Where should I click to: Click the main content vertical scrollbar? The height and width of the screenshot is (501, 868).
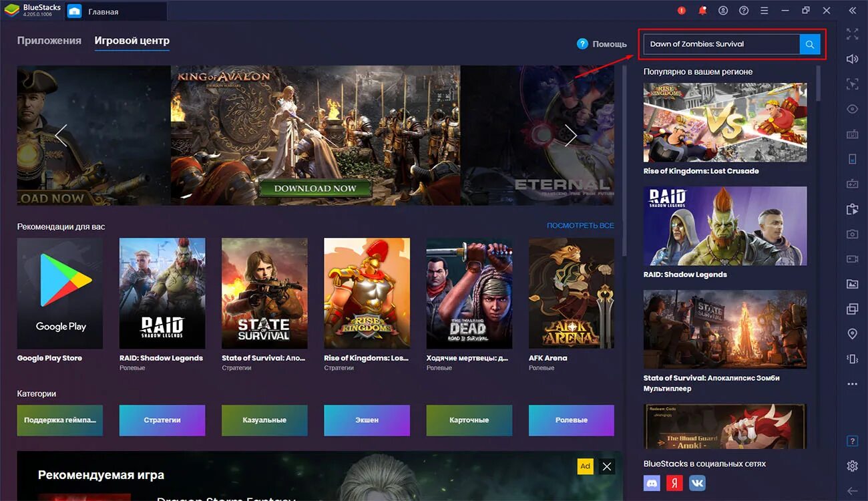click(624, 160)
